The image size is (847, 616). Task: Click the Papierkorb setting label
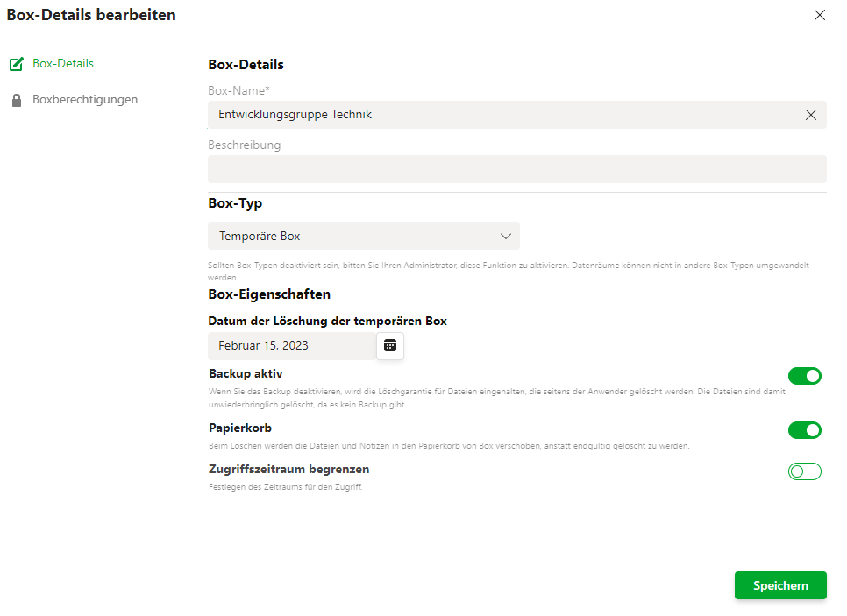click(240, 428)
